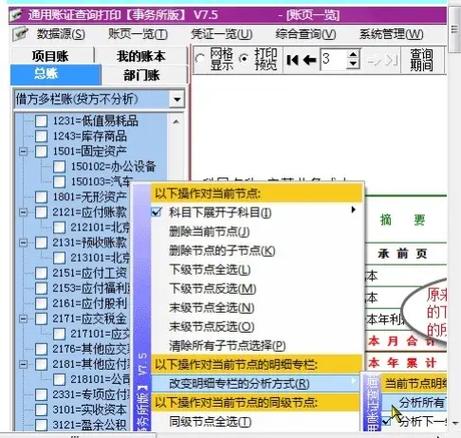Click the 查询期间 button
This screenshot has width=461, height=438.
tap(422, 60)
